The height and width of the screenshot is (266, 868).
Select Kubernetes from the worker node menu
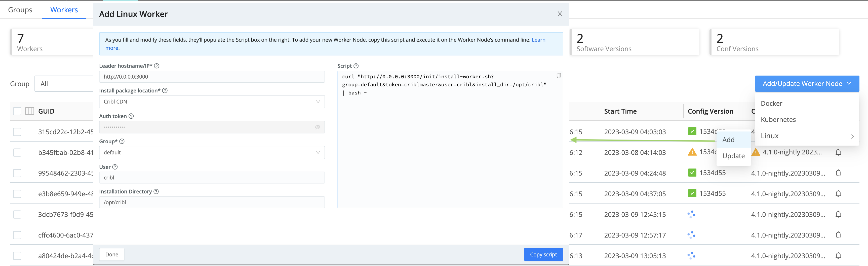(x=778, y=119)
